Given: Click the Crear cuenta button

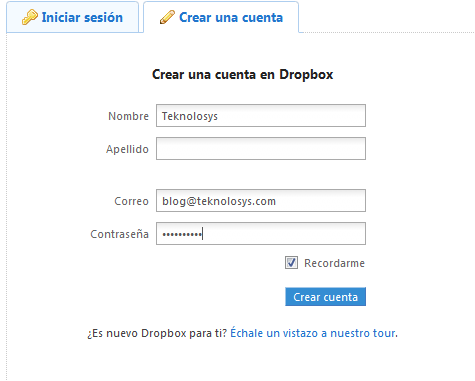Looking at the screenshot, I should (x=325, y=297).
